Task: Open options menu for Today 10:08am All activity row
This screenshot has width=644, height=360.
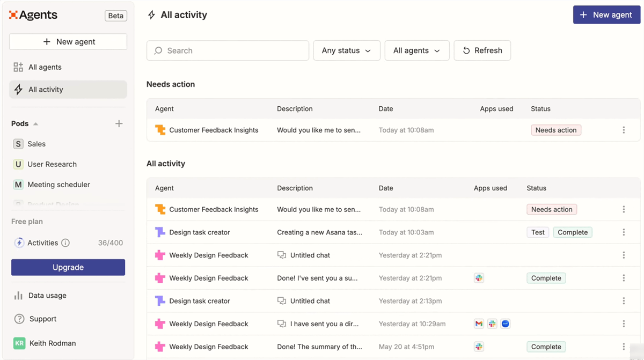Action: coord(624,209)
